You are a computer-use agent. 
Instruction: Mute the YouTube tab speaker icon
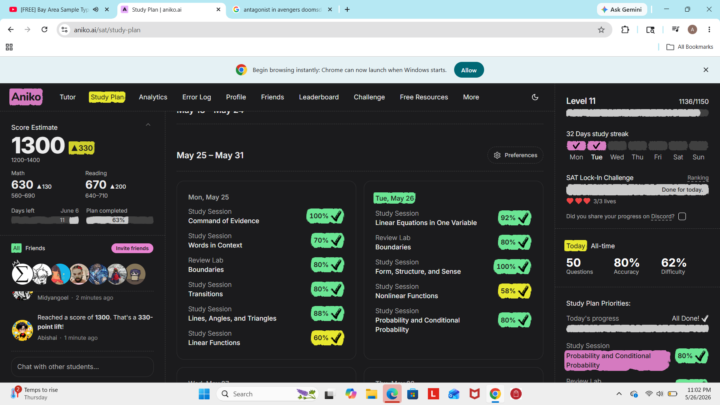(96, 9)
